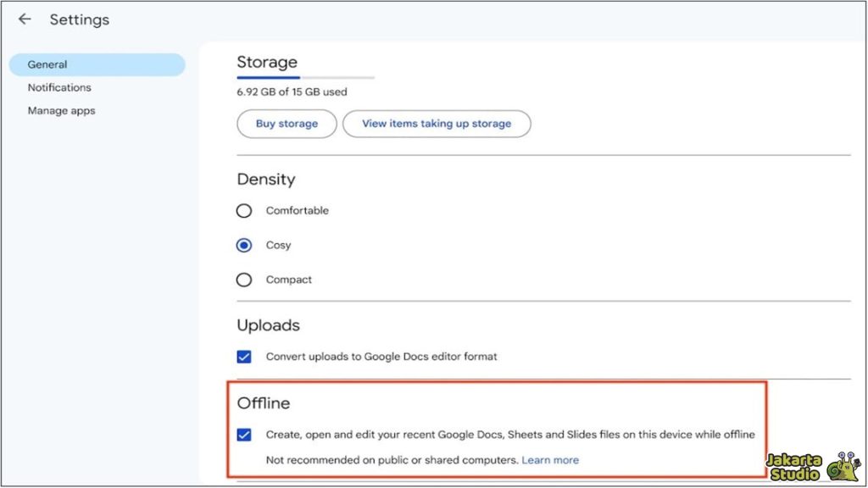Viewport: 868px width, 488px height.
Task: Click the Settings page title
Action: point(80,20)
